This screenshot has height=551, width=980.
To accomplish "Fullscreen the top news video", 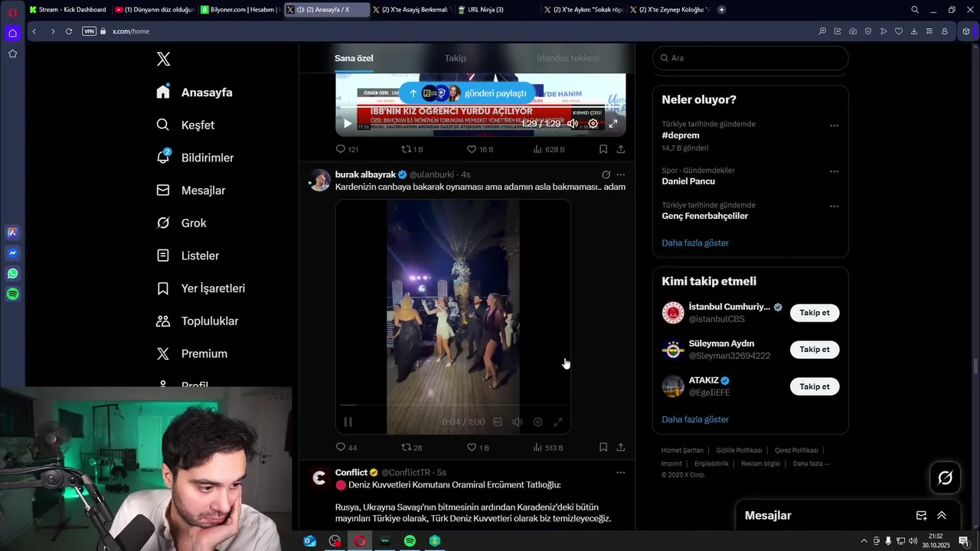I will (613, 123).
